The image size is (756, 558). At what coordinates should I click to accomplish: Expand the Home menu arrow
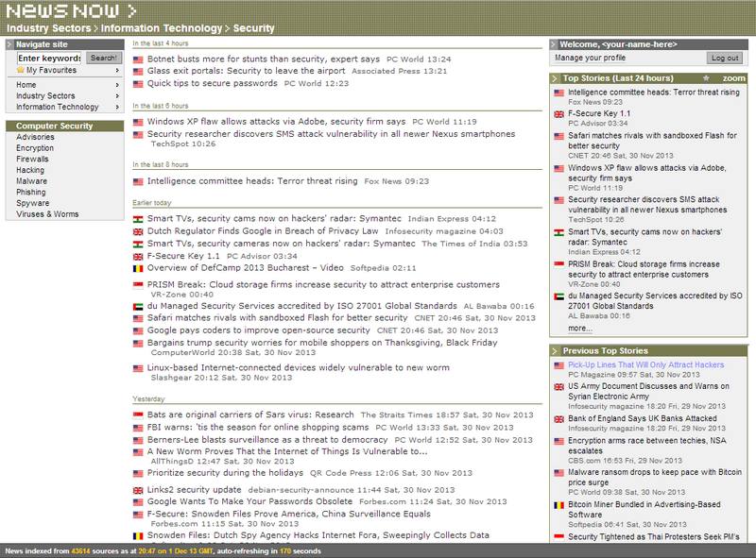(x=117, y=85)
